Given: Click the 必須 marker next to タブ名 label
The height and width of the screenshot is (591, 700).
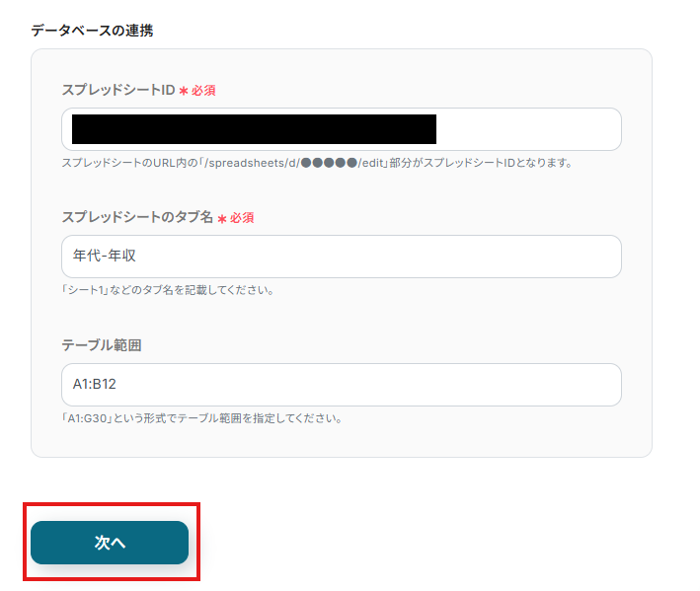Looking at the screenshot, I should (x=242, y=218).
